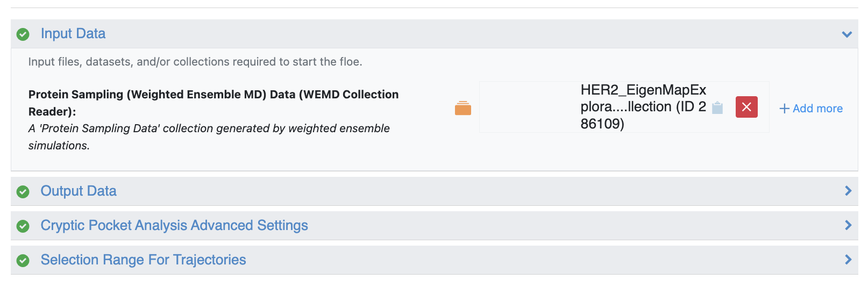868x287 pixels.
Task: Click the Add more link
Action: [x=811, y=109]
